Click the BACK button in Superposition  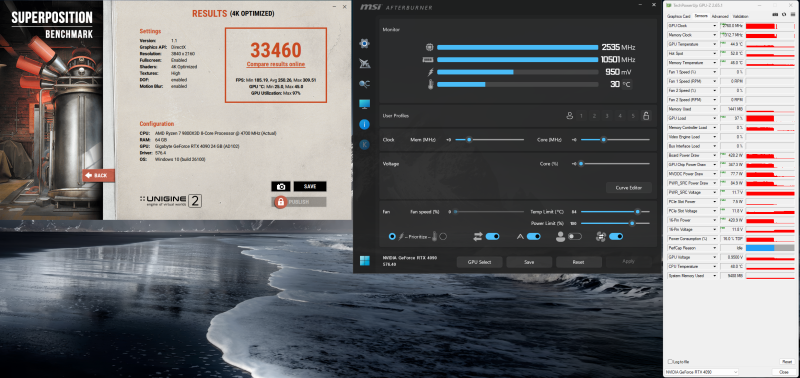98,175
